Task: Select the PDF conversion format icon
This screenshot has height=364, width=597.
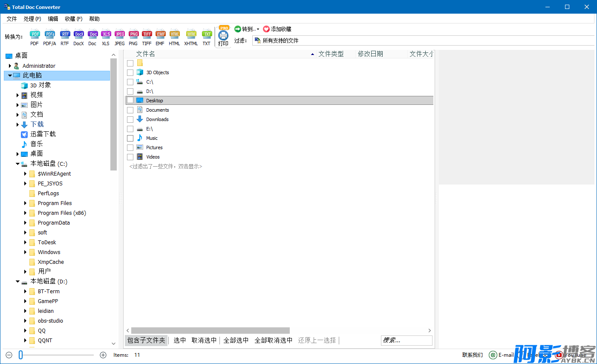Action: (35, 35)
